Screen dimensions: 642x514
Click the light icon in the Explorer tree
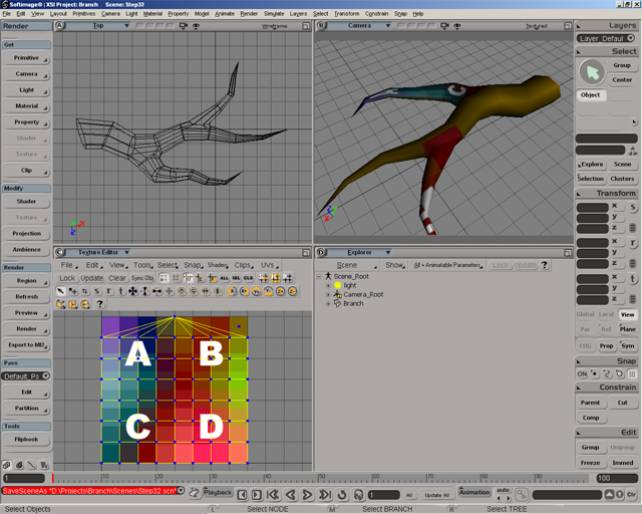coord(338,285)
